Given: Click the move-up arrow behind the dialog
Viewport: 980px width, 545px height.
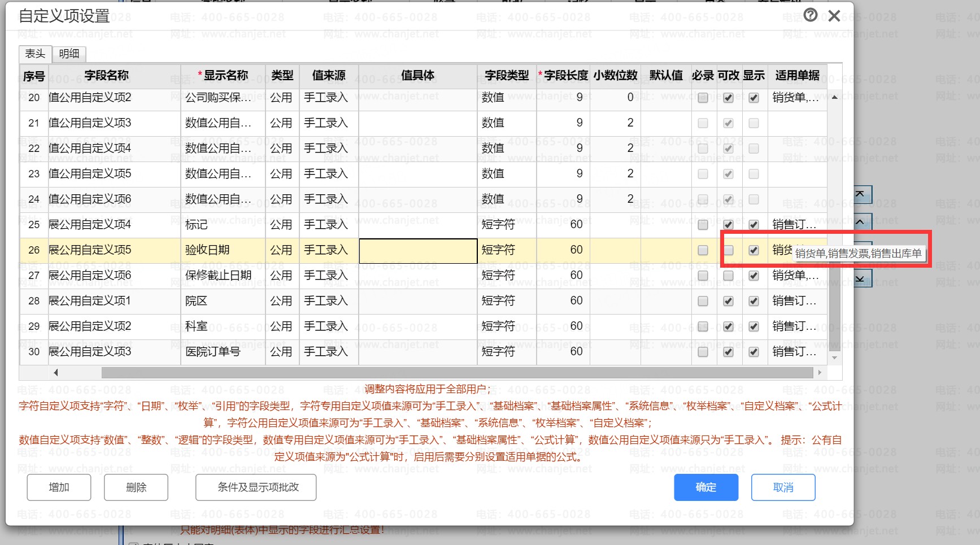Looking at the screenshot, I should [860, 221].
